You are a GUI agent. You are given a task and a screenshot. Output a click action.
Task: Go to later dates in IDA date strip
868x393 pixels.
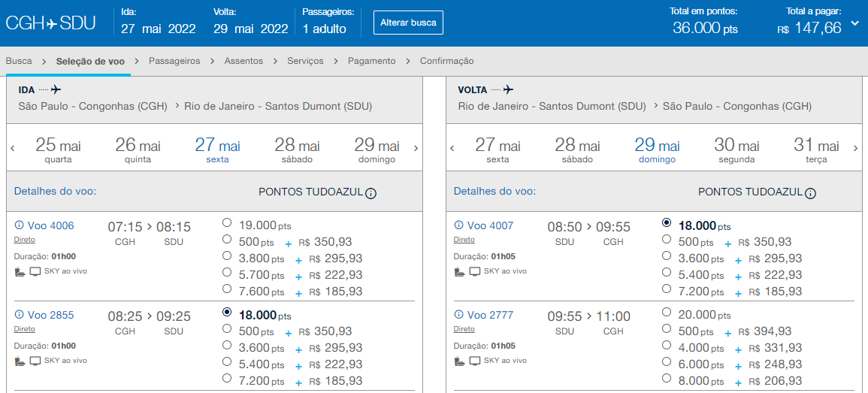click(416, 148)
